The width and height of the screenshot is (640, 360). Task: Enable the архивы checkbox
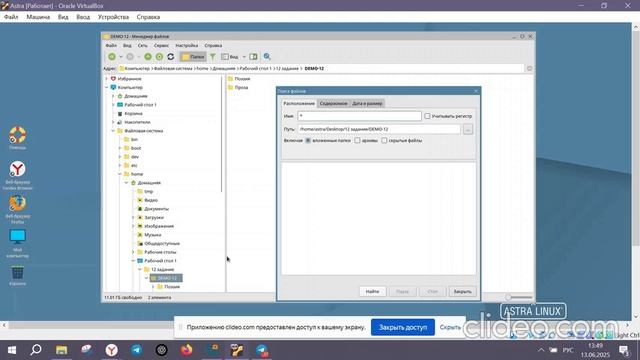[357, 140]
